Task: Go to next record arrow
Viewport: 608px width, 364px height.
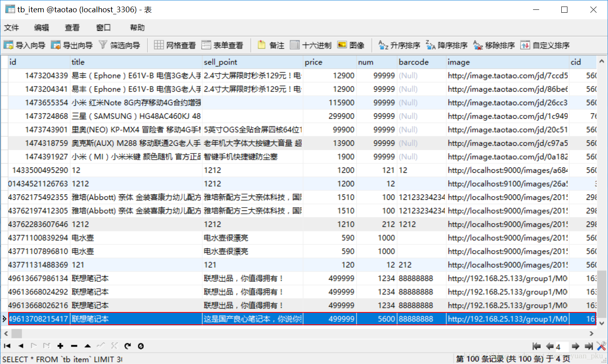Action: (x=34, y=346)
